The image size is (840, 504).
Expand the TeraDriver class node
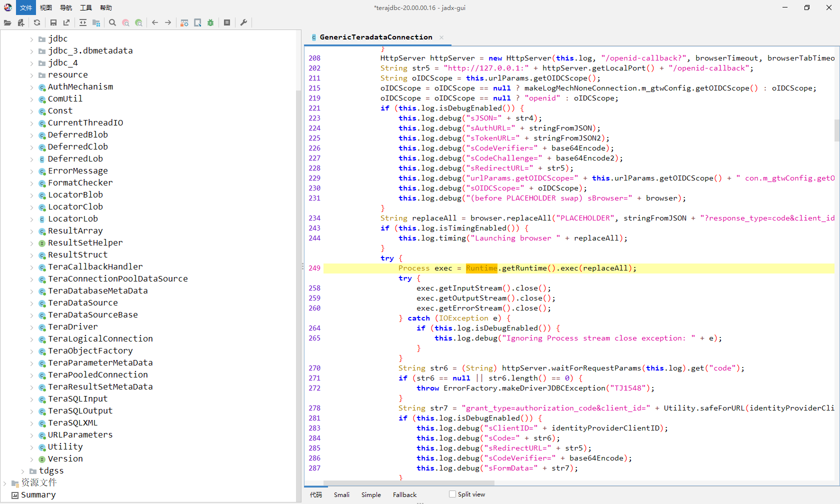pyautogui.click(x=31, y=327)
